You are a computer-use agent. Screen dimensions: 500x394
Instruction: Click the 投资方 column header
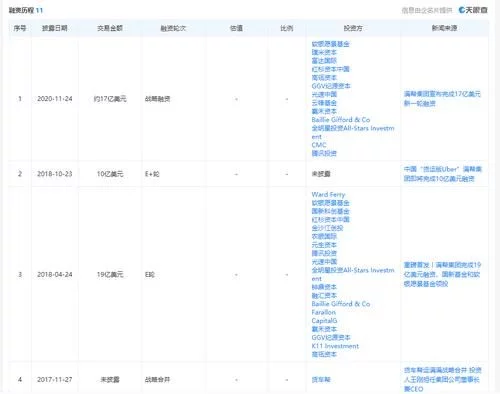click(x=353, y=28)
